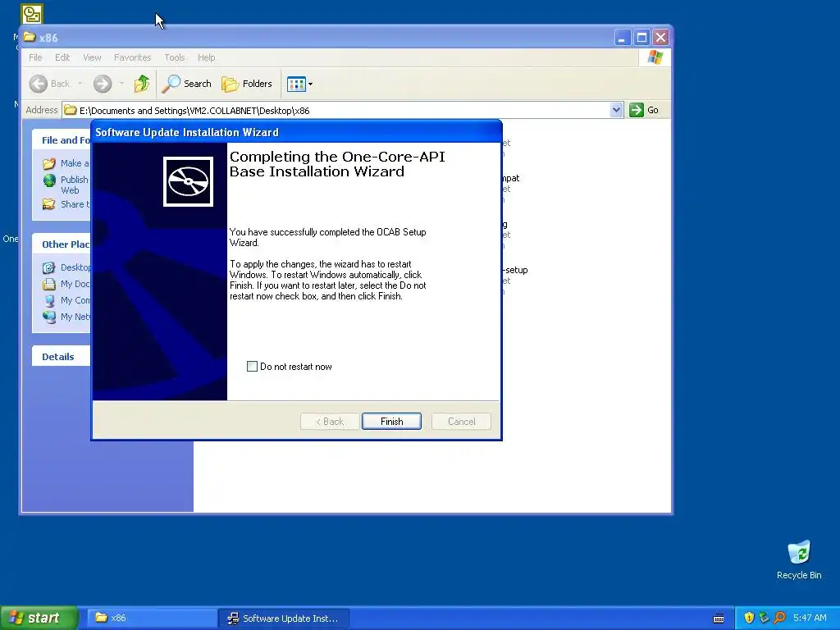The height and width of the screenshot is (630, 840).
Task: Click the Go button next to address bar
Action: pos(645,110)
